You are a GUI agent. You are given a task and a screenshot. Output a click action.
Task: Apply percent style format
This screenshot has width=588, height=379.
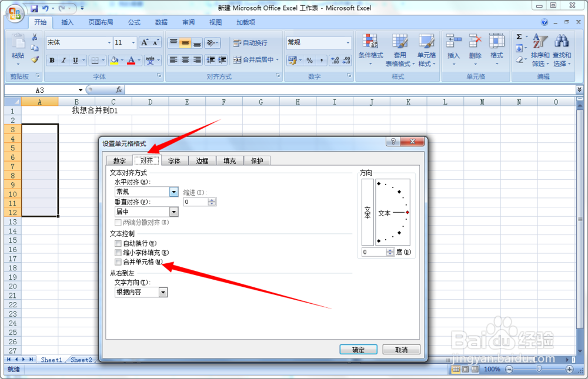(309, 60)
